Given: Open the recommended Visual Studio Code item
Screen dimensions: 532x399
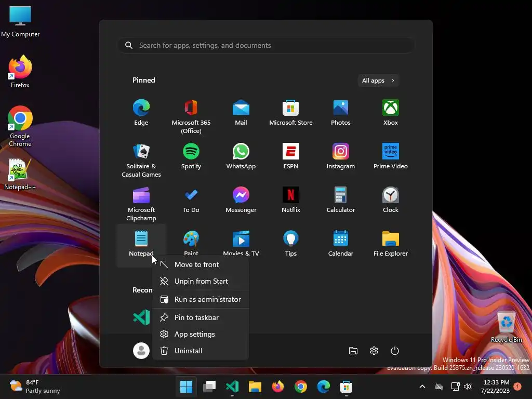Looking at the screenshot, I should (x=141, y=317).
